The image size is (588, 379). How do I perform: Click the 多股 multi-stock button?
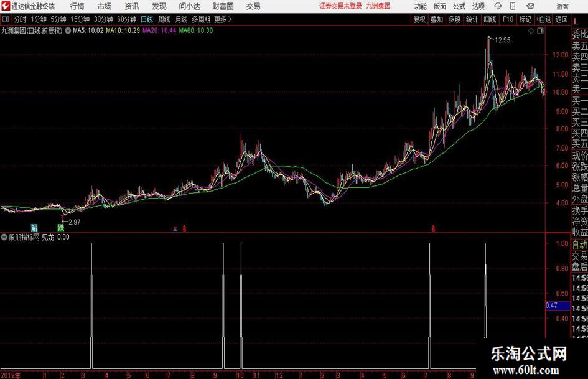point(454,19)
